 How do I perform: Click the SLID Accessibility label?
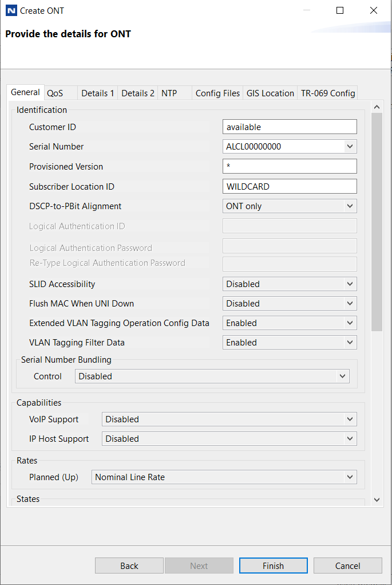62,284
